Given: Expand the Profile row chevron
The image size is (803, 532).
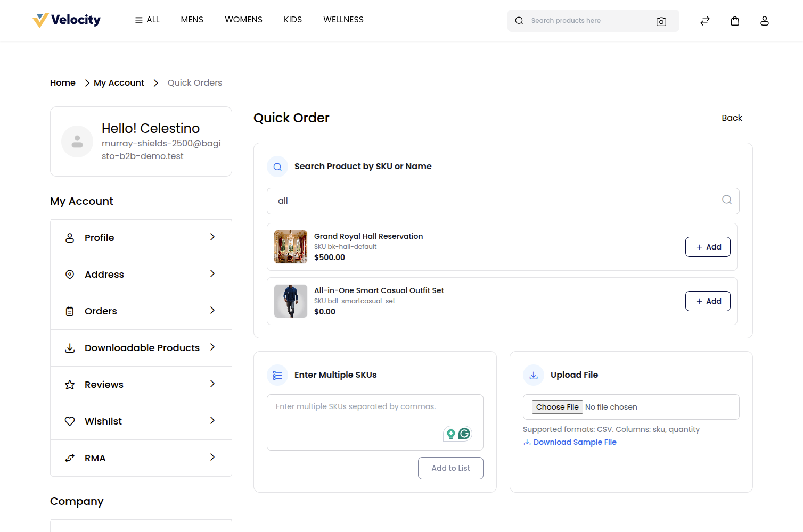Looking at the screenshot, I should [x=212, y=237].
